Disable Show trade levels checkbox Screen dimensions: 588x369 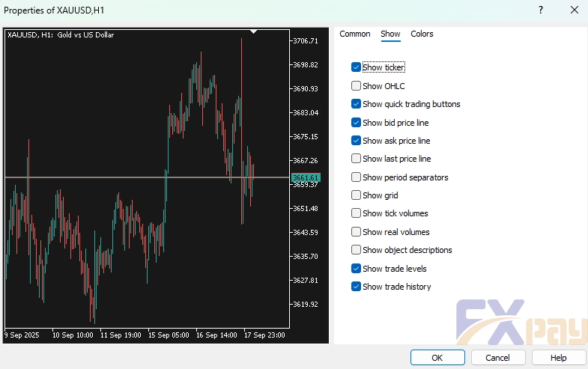click(x=357, y=269)
